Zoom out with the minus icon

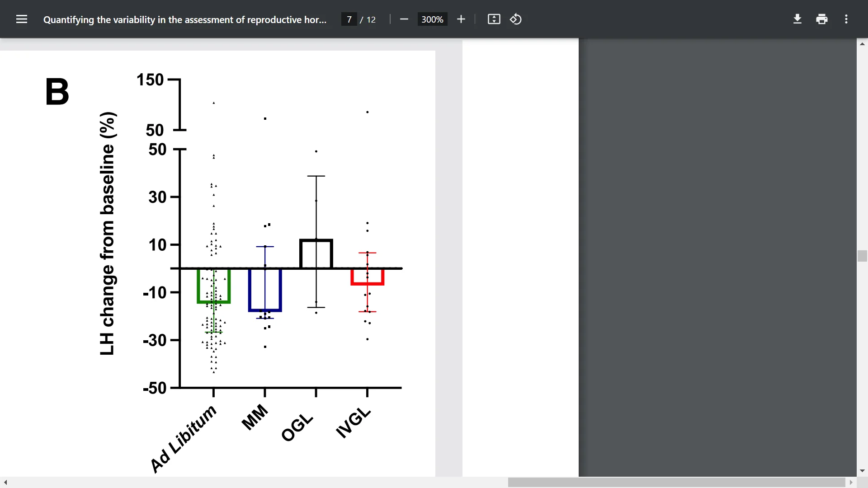click(x=404, y=19)
